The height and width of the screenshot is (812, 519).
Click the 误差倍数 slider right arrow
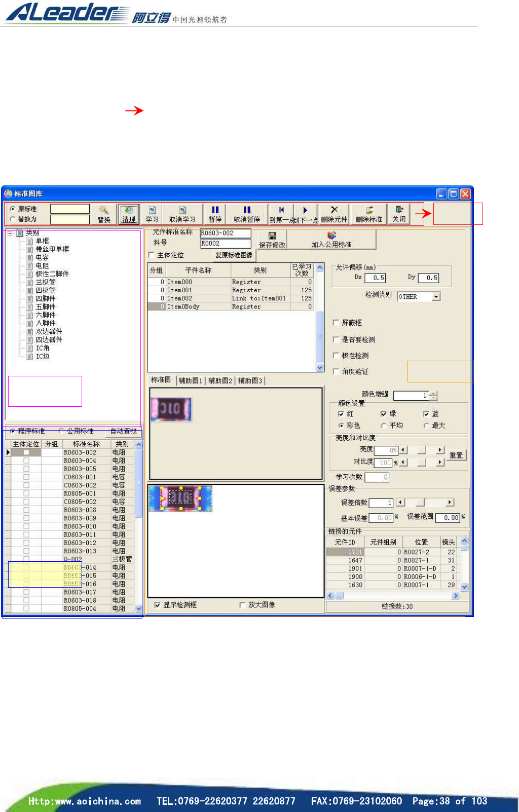(450, 502)
